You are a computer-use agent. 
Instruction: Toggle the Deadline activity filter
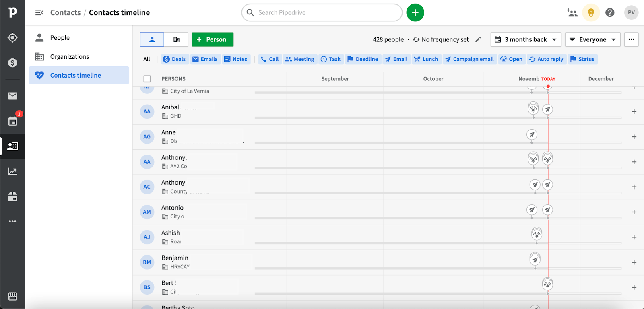pos(363,59)
